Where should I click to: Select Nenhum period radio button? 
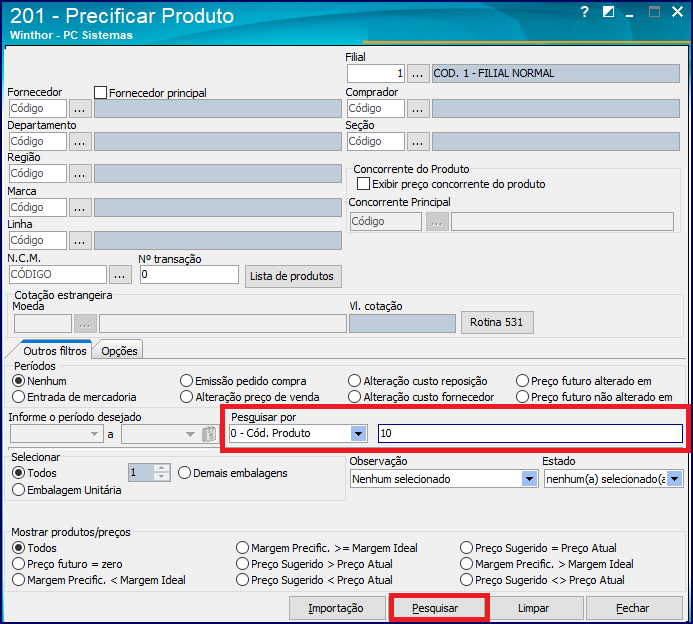(19, 380)
